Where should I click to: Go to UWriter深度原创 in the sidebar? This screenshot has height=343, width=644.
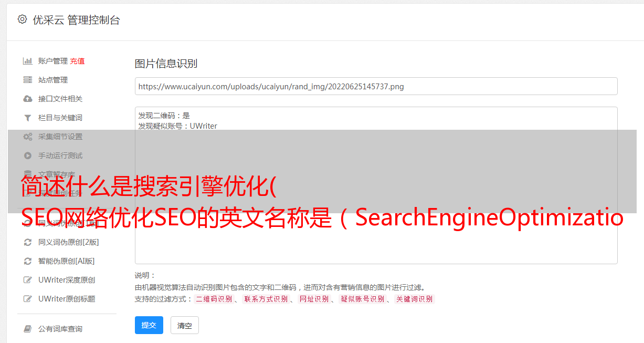point(66,280)
